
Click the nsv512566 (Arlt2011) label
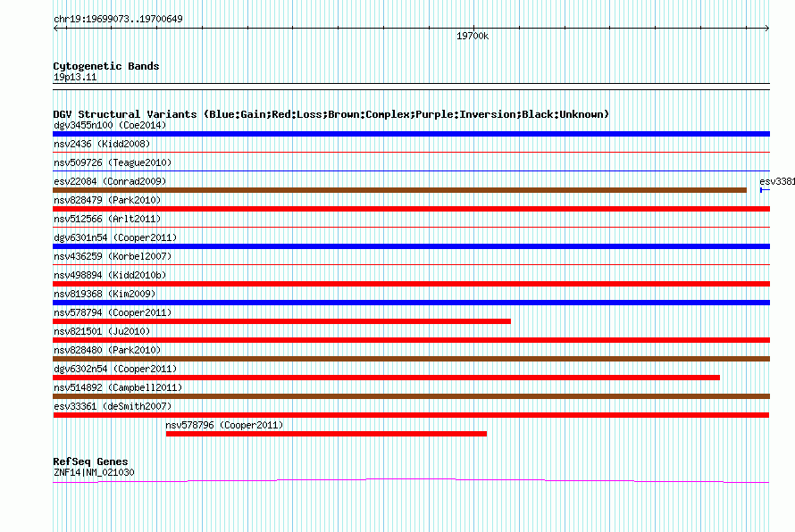(x=107, y=219)
